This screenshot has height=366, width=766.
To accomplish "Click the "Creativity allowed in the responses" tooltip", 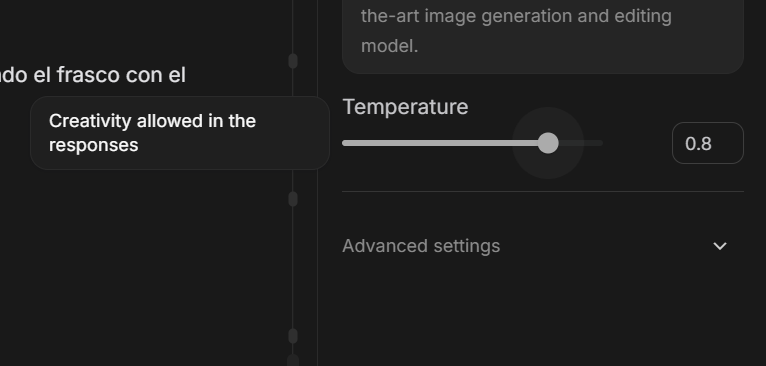I will click(x=180, y=133).
